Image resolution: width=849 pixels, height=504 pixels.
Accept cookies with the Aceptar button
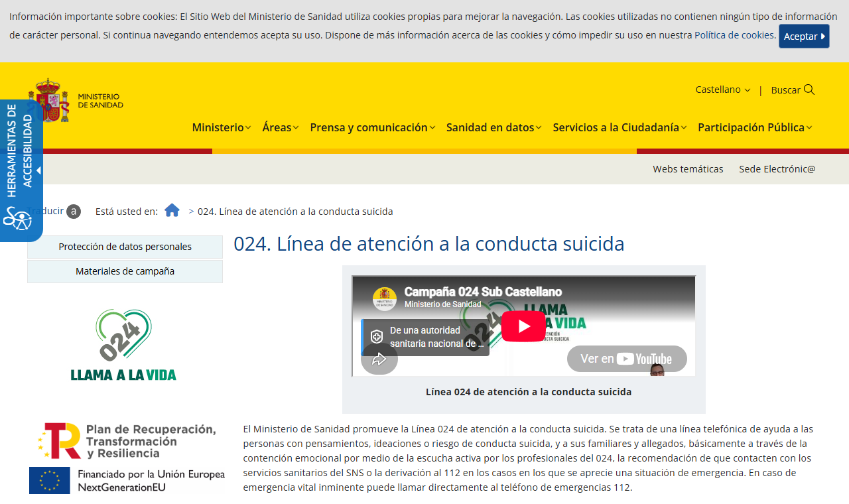pyautogui.click(x=804, y=36)
